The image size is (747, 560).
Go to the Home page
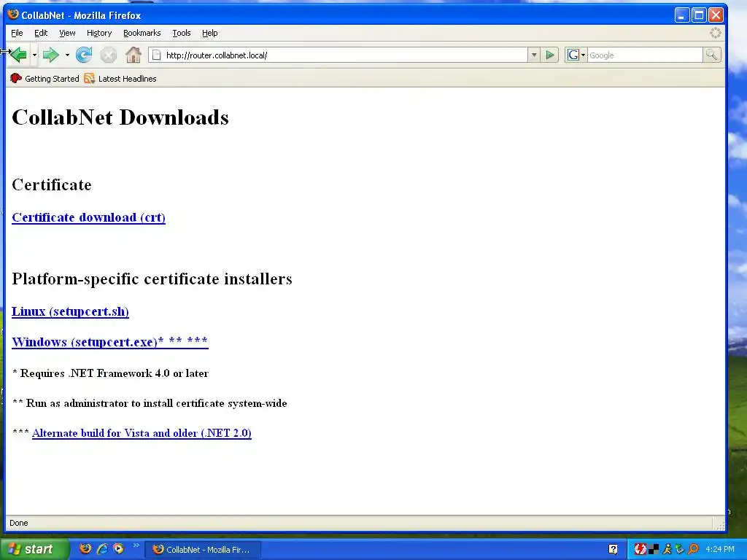133,55
